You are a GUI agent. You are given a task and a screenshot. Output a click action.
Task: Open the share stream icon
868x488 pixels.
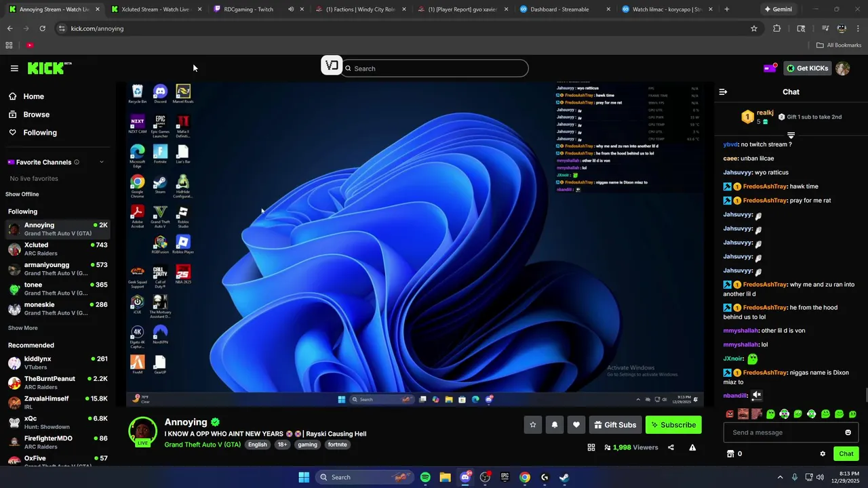point(671,447)
